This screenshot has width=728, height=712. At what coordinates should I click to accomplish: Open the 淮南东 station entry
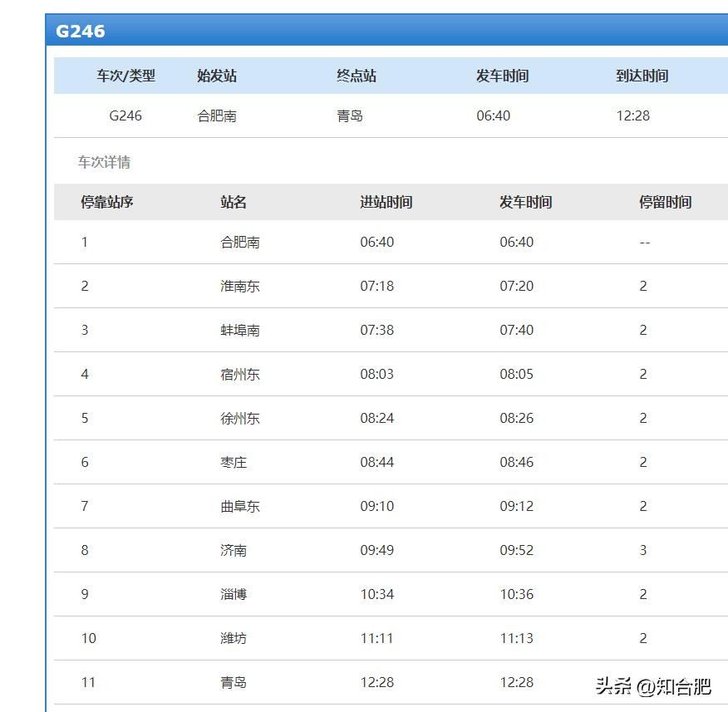[240, 286]
